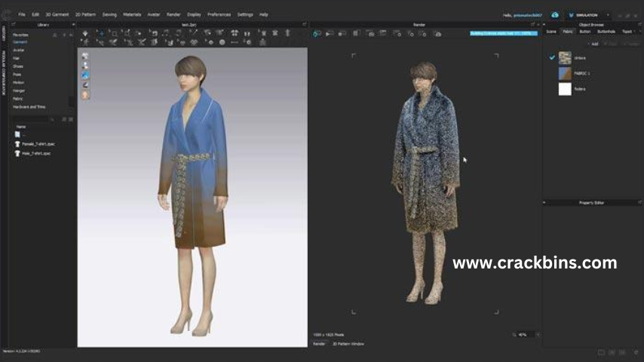This screenshot has height=362, width=644.
Task: Open the 3D Garment menu
Action: 56,14
